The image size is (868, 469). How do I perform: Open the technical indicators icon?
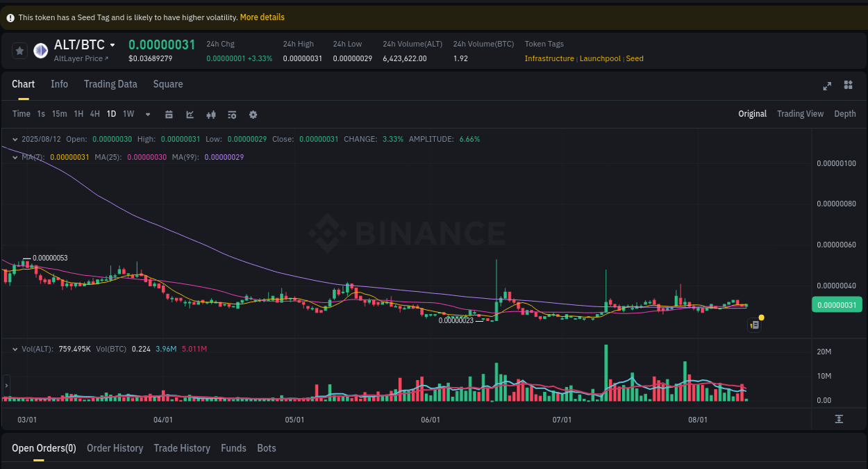pos(232,114)
